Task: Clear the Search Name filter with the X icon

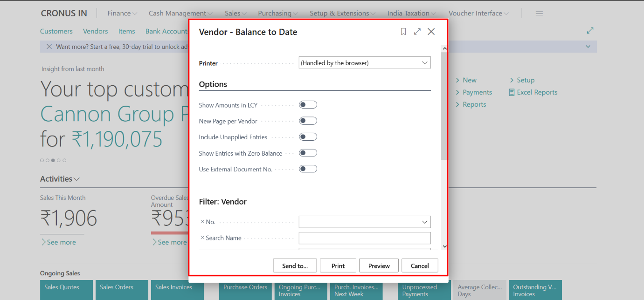Action: pyautogui.click(x=202, y=238)
